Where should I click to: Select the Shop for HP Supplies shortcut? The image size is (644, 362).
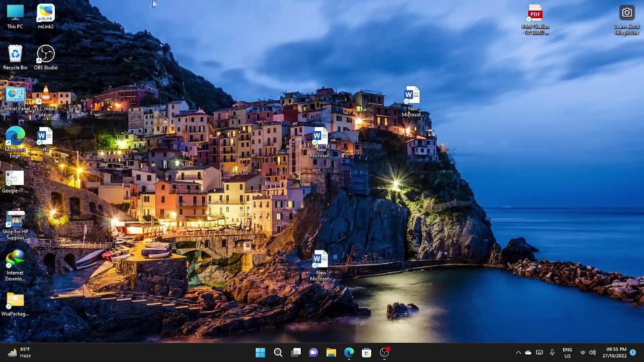15,225
